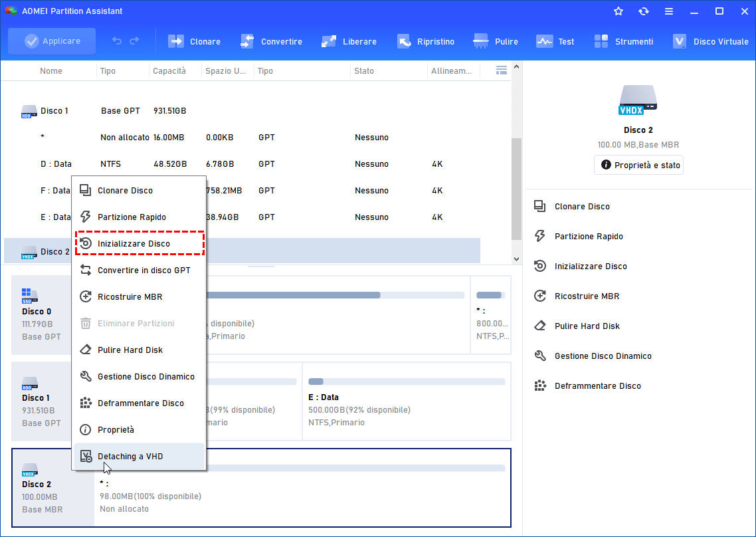Select the D : Data partition row
Viewport: 756px width, 537px height.
[x=242, y=164]
